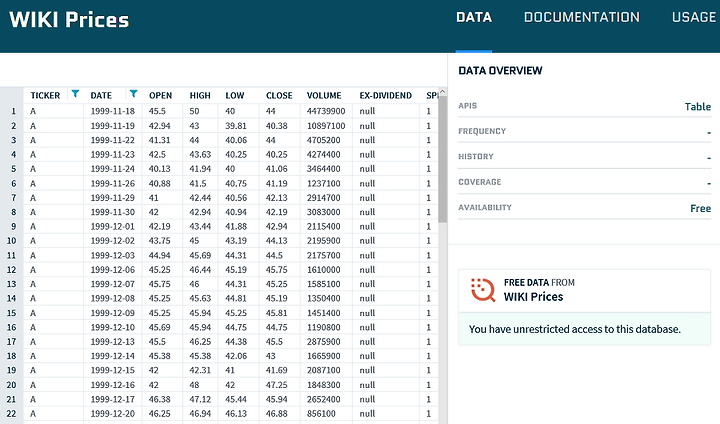
Task: Click the date cell 1999-12-10
Action: [112, 328]
